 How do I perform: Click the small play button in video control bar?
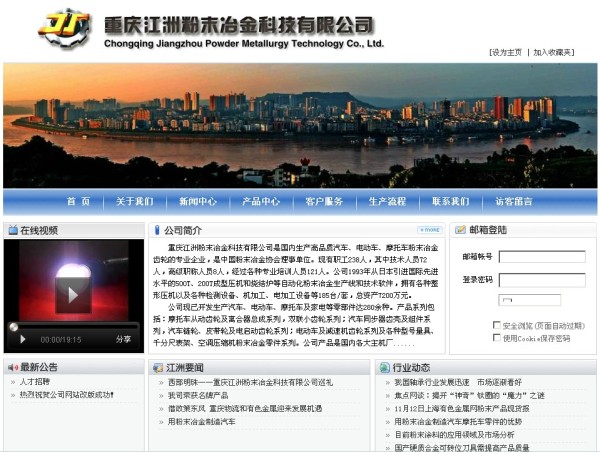(23, 339)
